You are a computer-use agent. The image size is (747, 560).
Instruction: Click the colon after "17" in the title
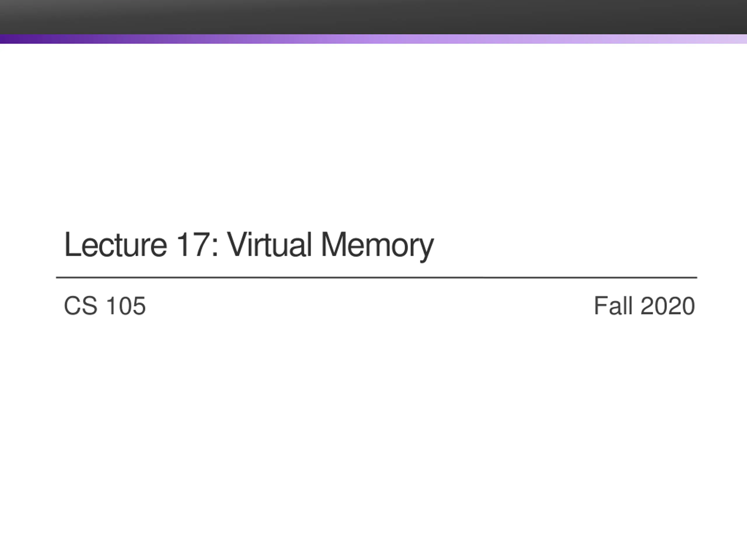pyautogui.click(x=215, y=249)
